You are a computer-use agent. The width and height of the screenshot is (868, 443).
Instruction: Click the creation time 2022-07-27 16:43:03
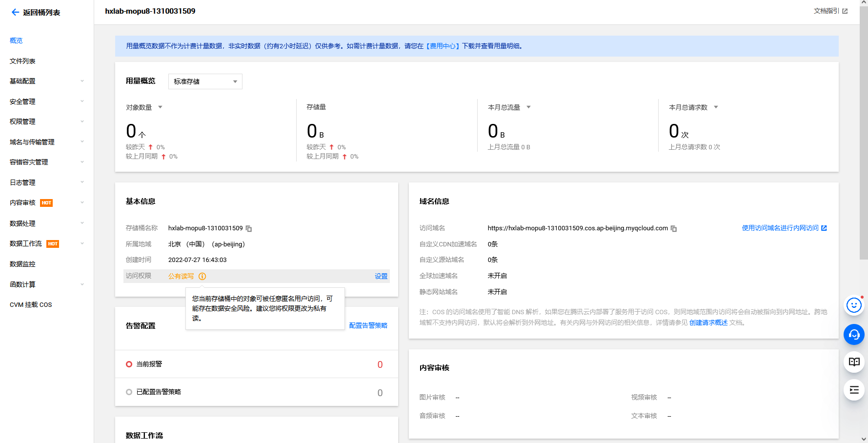tap(198, 260)
